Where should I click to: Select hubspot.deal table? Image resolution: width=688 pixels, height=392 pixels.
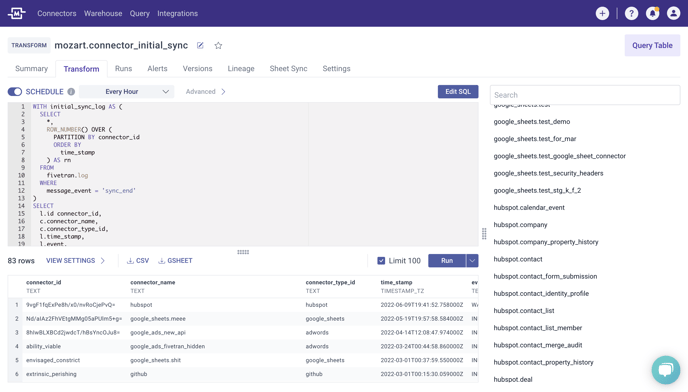pyautogui.click(x=512, y=379)
